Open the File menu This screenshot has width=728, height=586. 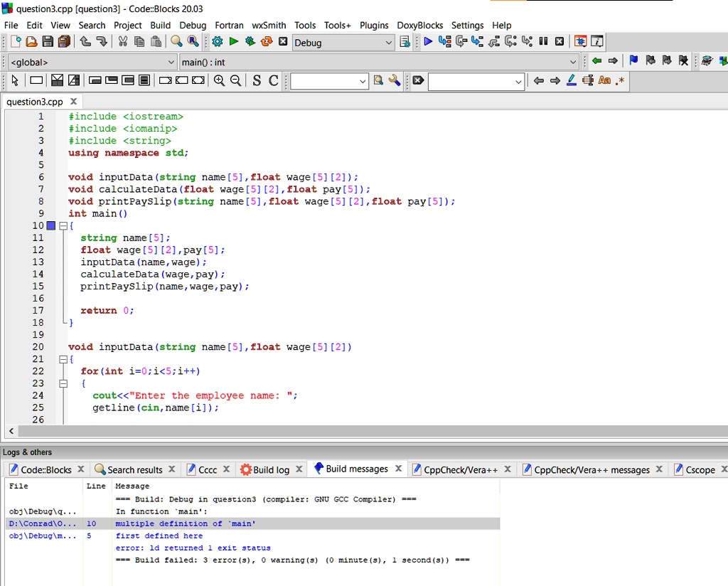[x=11, y=25]
